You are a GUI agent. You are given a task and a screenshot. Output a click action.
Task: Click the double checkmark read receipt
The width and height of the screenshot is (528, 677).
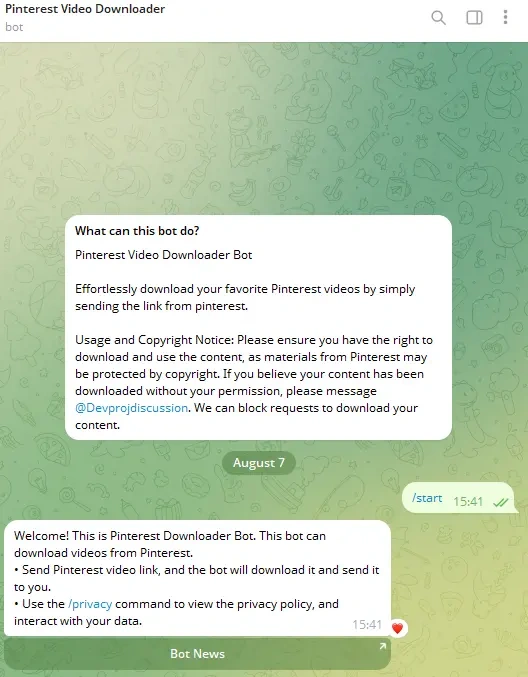coord(501,502)
